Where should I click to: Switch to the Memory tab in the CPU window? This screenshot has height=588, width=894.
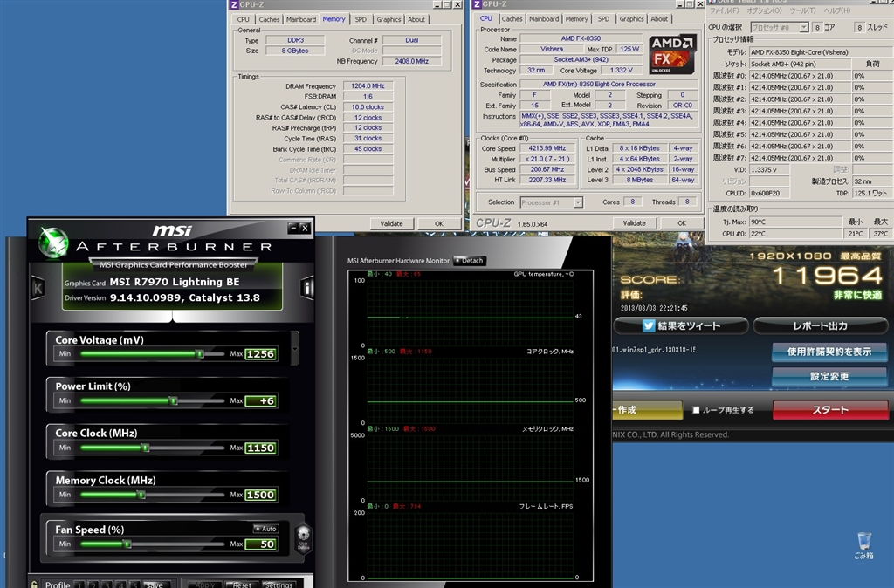pos(576,19)
